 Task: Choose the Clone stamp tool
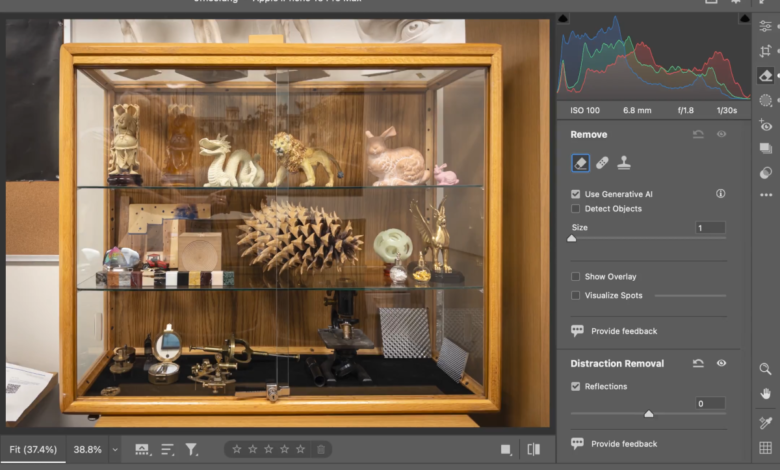click(624, 162)
